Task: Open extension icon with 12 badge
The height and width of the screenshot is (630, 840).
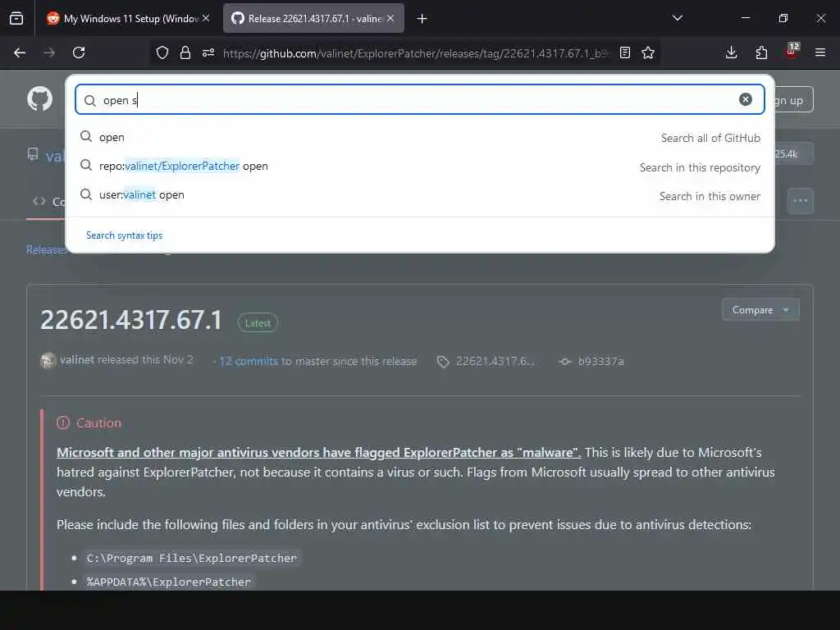Action: [792, 52]
